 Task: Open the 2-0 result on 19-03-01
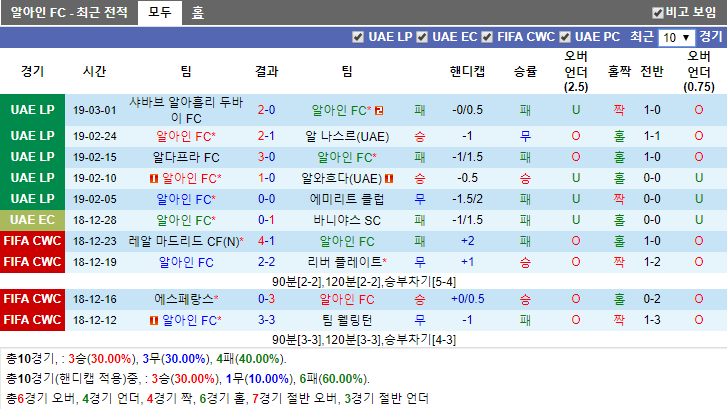click(267, 110)
